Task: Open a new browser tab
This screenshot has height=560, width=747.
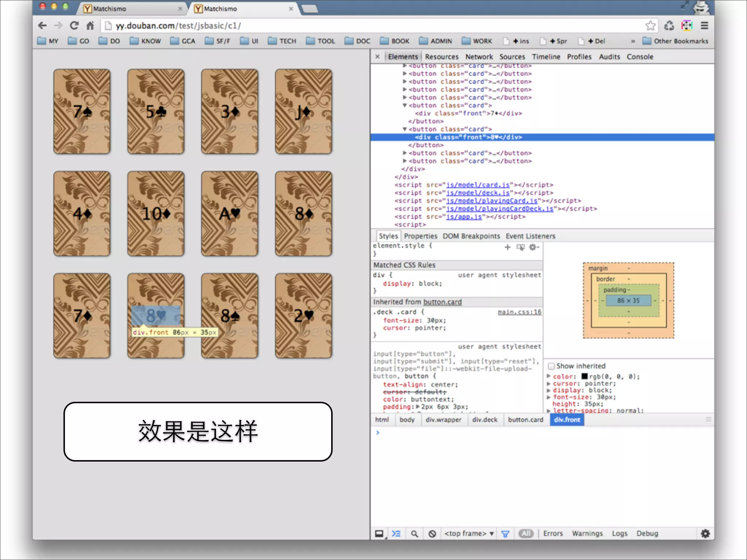Action: pyautogui.click(x=310, y=8)
